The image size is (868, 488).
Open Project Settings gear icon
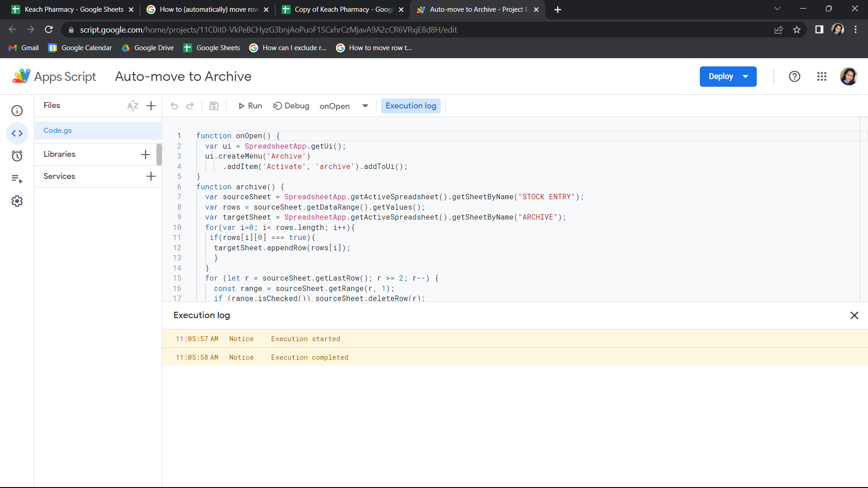tap(17, 201)
